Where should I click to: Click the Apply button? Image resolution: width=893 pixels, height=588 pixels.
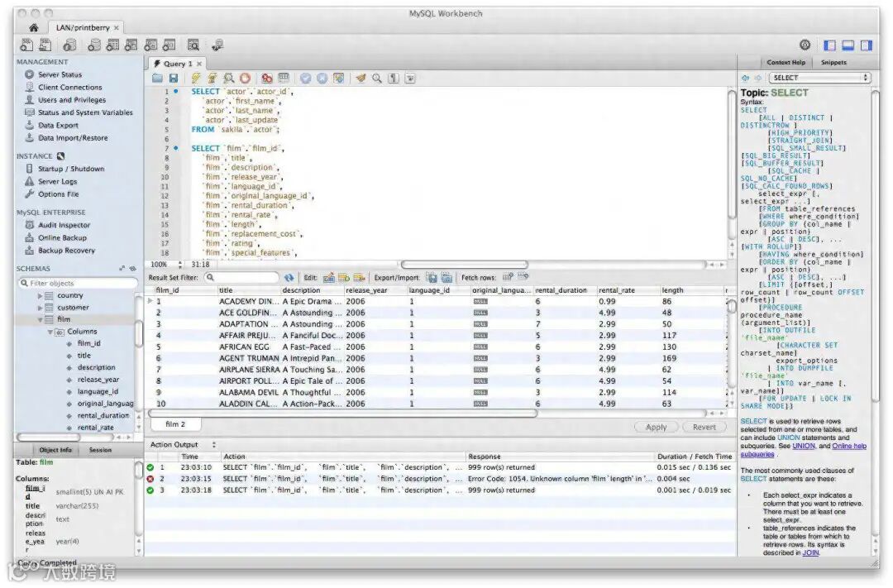656,427
